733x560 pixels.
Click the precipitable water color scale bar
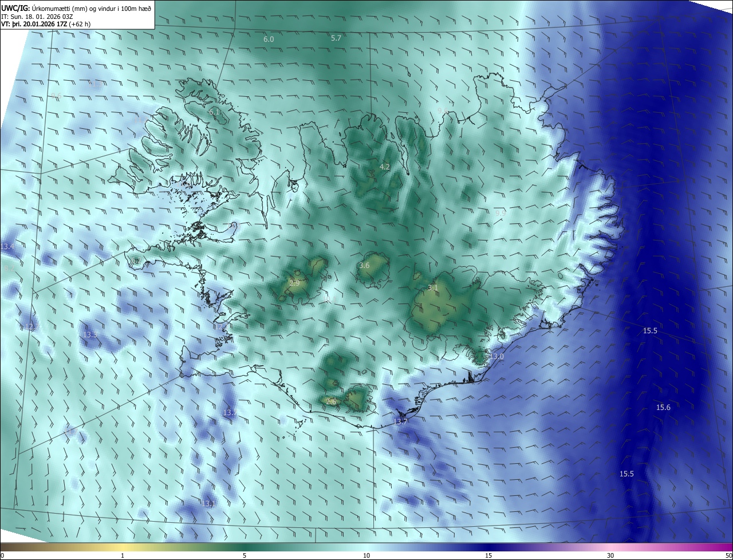coord(366,547)
